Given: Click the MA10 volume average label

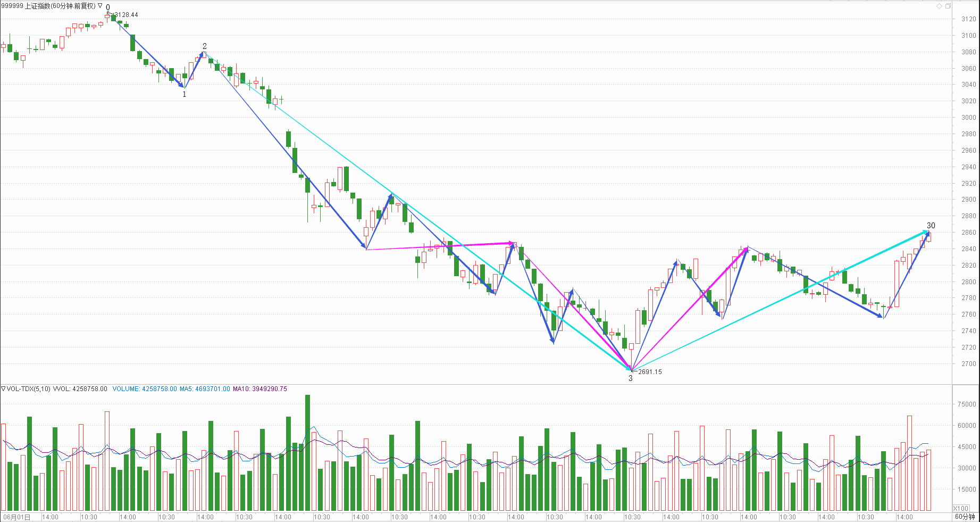Looking at the screenshot, I should 259,389.
